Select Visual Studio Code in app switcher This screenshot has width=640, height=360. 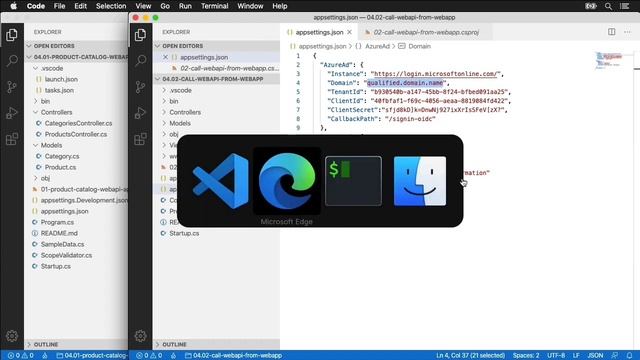tap(220, 181)
